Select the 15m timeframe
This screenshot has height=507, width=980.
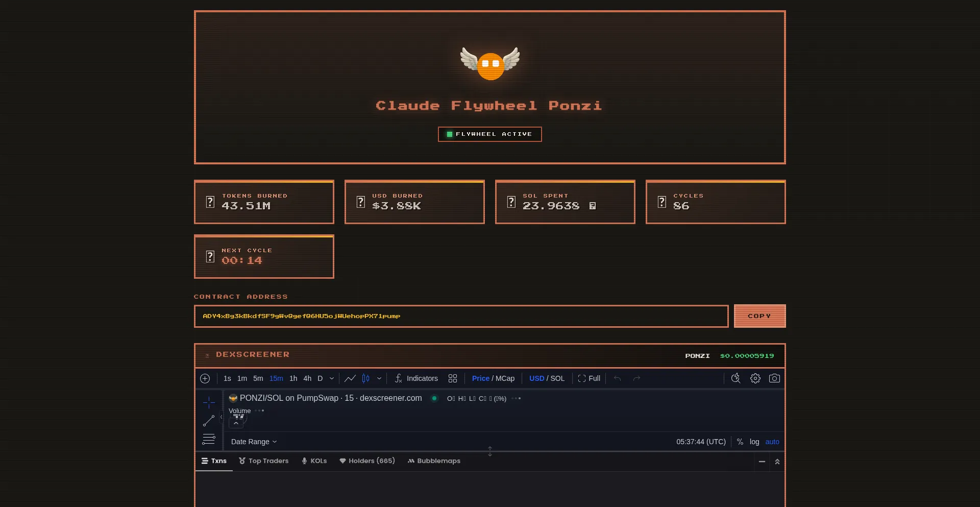tap(276, 378)
